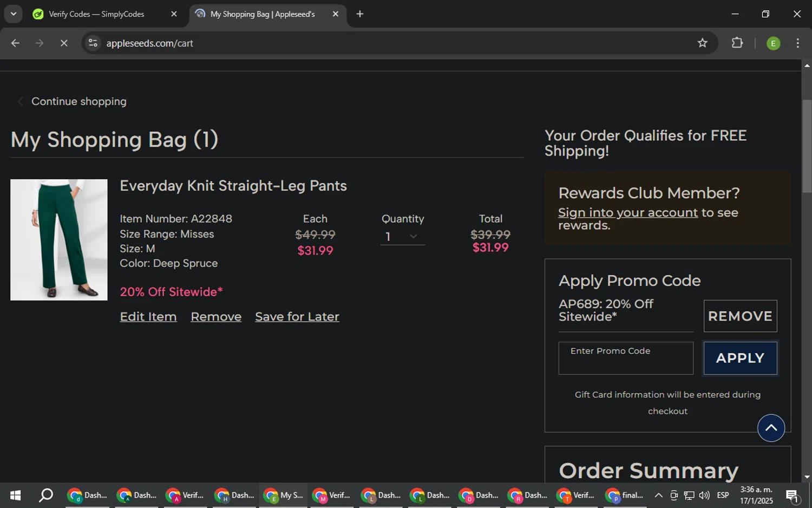Image resolution: width=812 pixels, height=508 pixels.
Task: Open the site information icon in the address bar
Action: [93, 43]
